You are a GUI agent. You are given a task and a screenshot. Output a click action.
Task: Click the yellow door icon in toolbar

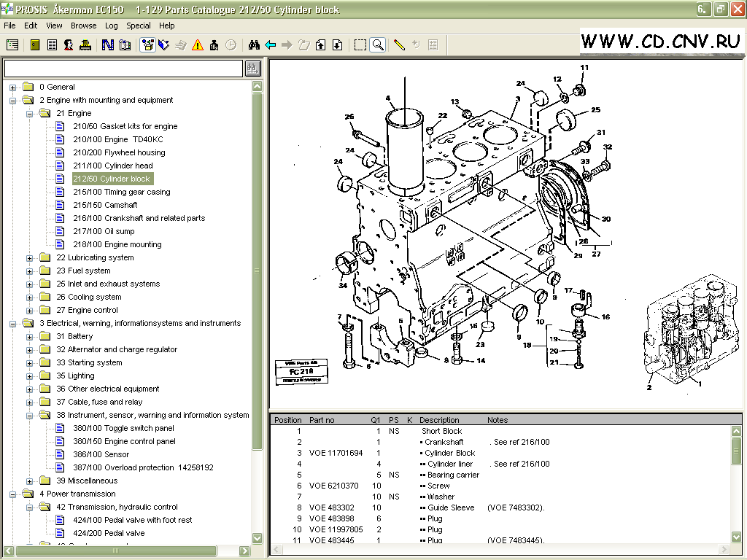(x=35, y=45)
